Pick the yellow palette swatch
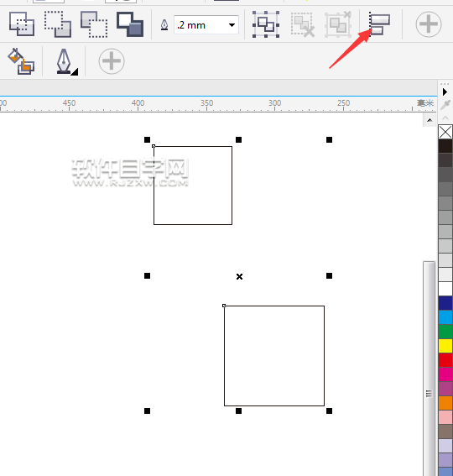453x476 pixels. pyautogui.click(x=445, y=346)
